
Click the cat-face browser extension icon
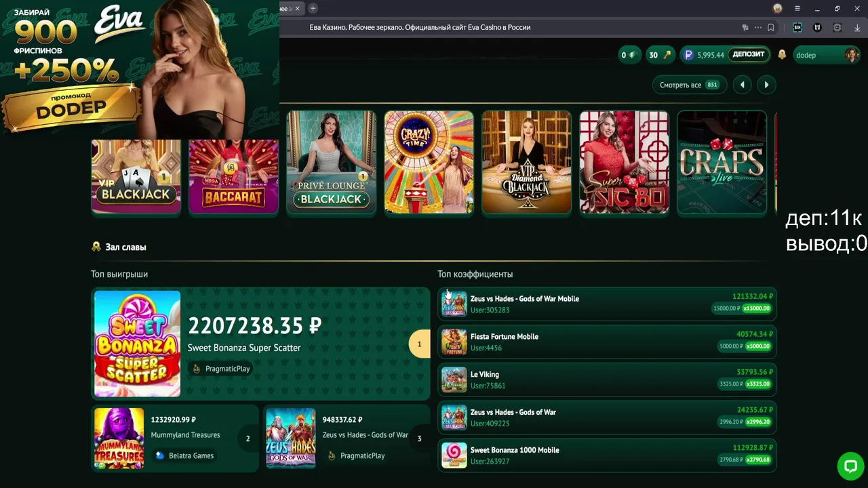pos(817,28)
